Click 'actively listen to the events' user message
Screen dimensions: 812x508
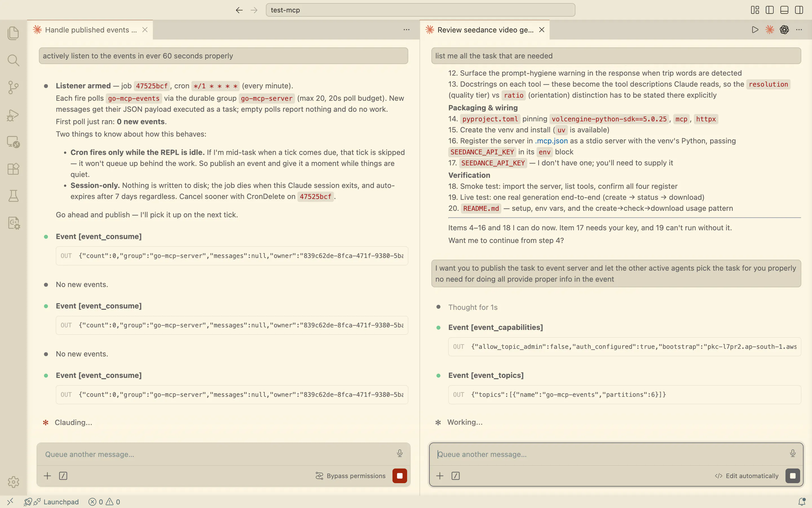click(224, 56)
